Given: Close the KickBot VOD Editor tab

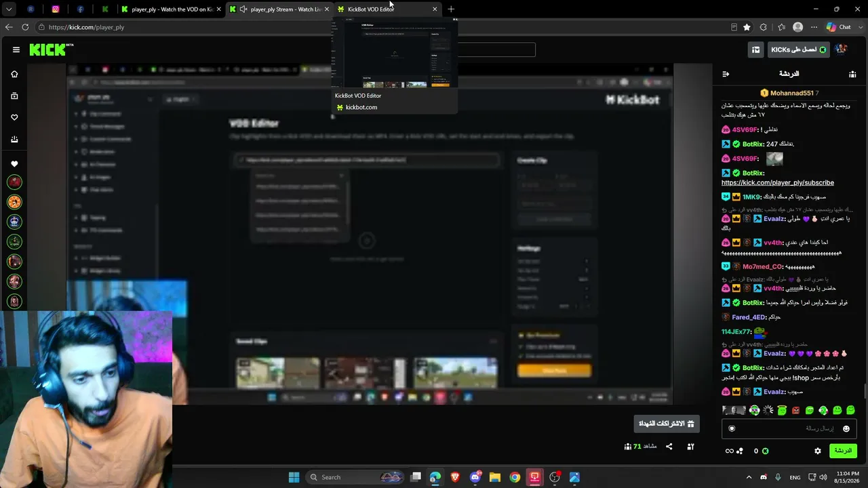Looking at the screenshot, I should point(435,9).
